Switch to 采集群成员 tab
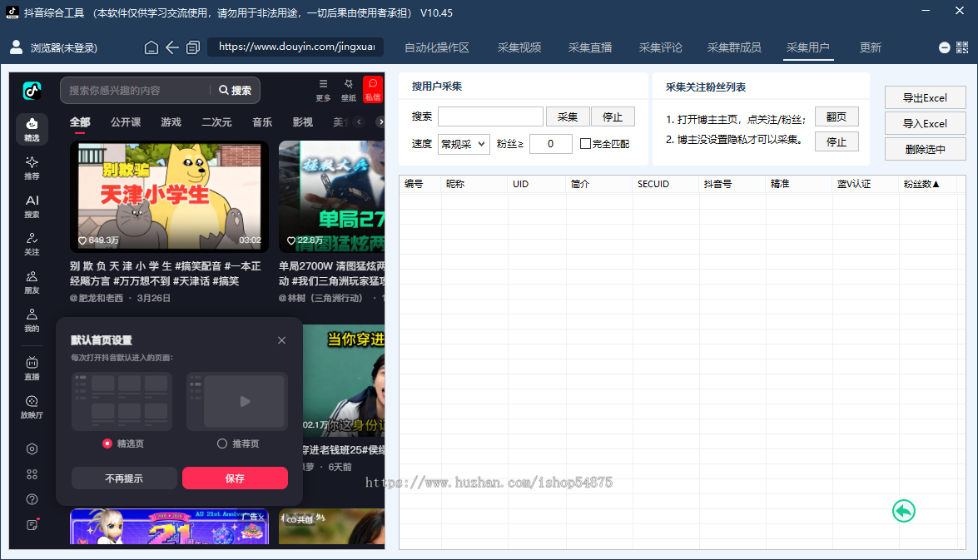 [734, 48]
